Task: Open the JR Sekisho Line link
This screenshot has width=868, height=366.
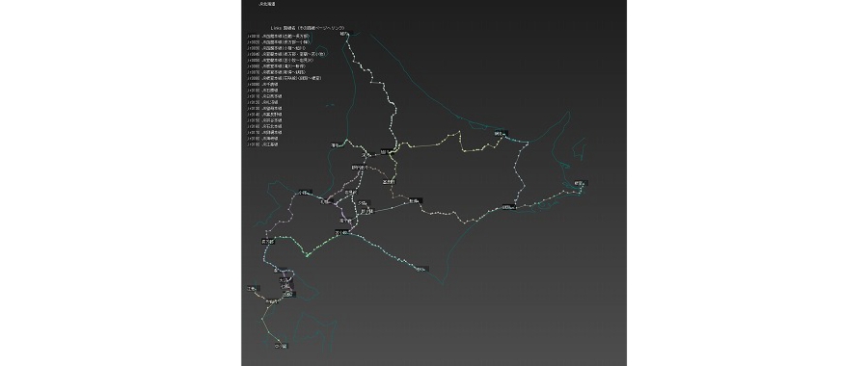Action: pos(263,91)
